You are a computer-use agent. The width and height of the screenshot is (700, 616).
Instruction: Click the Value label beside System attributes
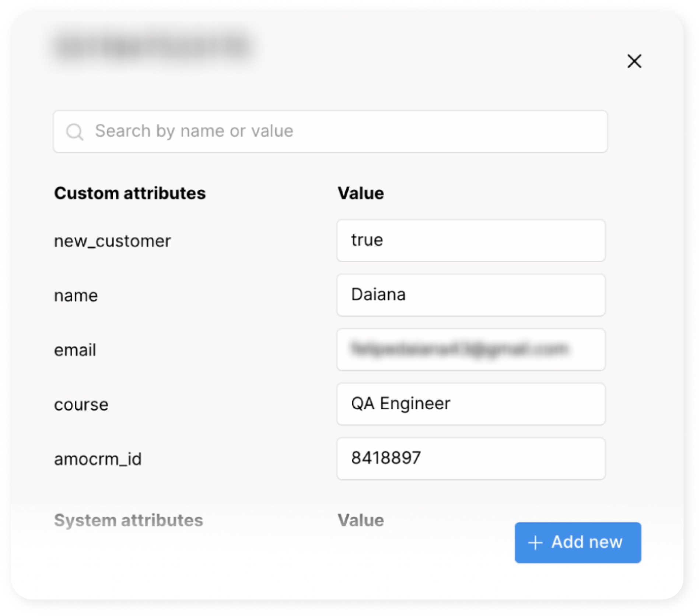tap(360, 520)
